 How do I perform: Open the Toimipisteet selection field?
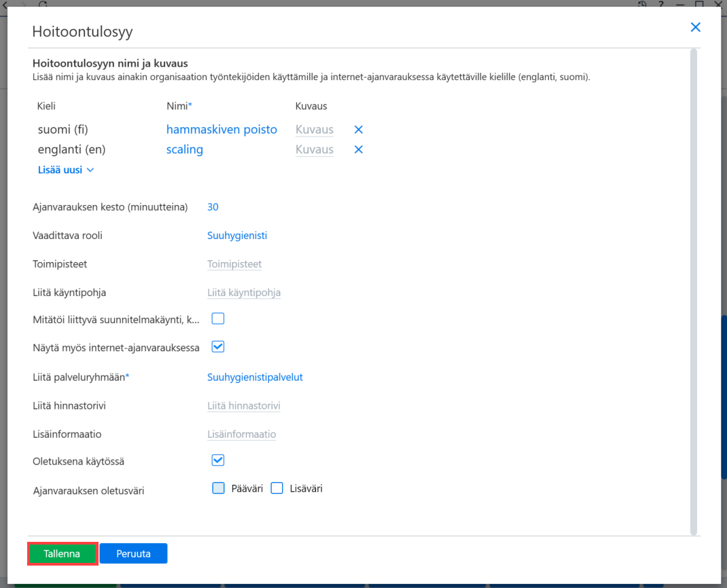pos(234,264)
